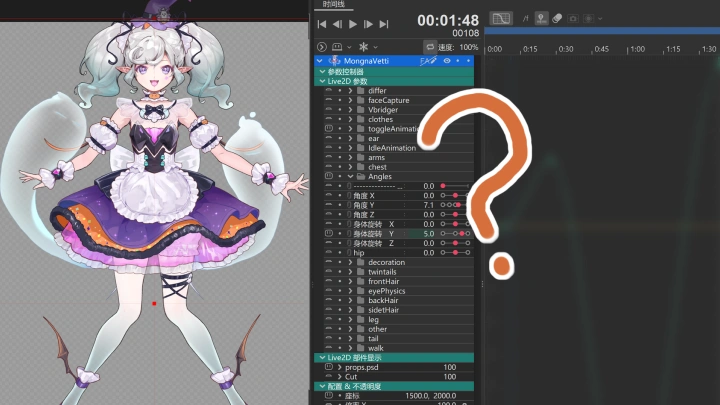The height and width of the screenshot is (405, 720).
Task: Collapse the MongnaVetti track
Action: (320, 61)
